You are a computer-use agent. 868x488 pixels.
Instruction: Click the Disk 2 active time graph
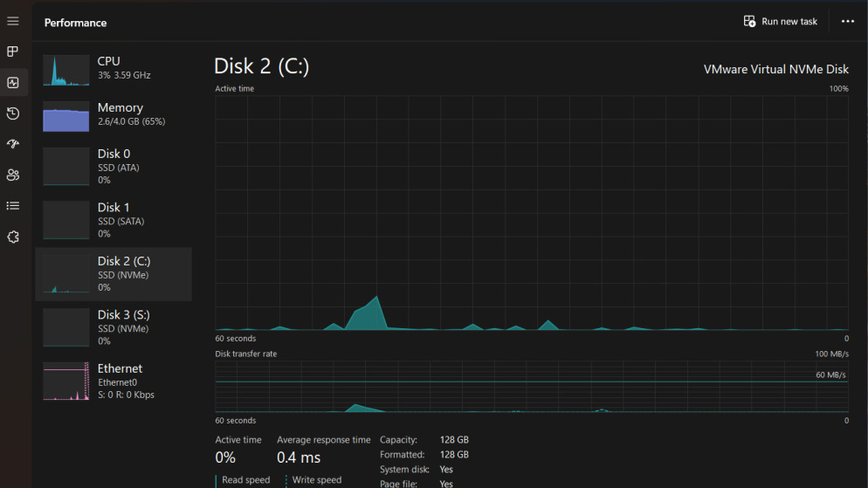532,213
